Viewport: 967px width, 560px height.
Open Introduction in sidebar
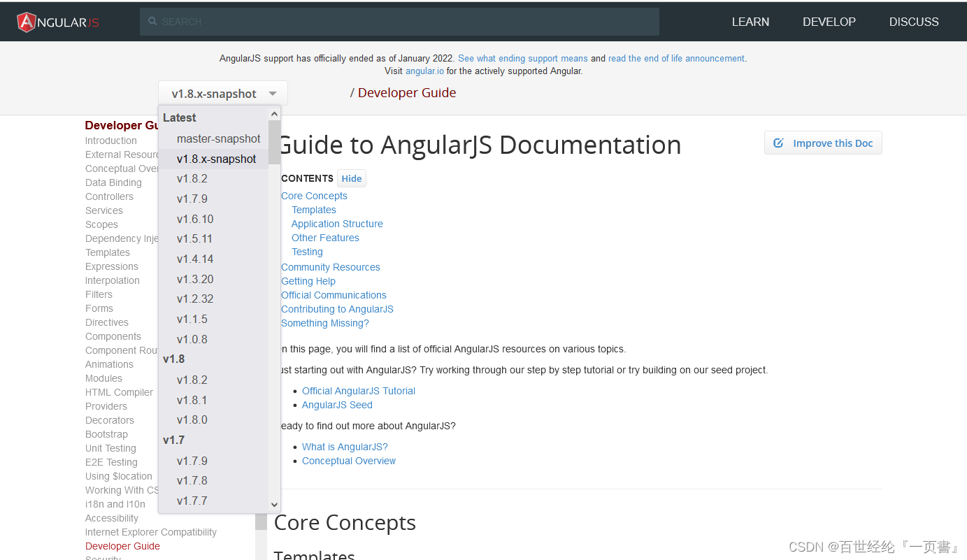point(111,141)
